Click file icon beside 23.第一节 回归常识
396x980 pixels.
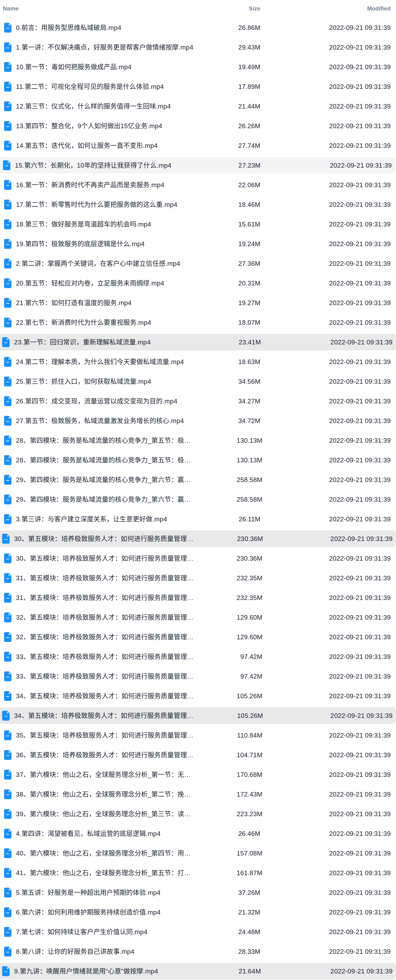pyautogui.click(x=6, y=342)
